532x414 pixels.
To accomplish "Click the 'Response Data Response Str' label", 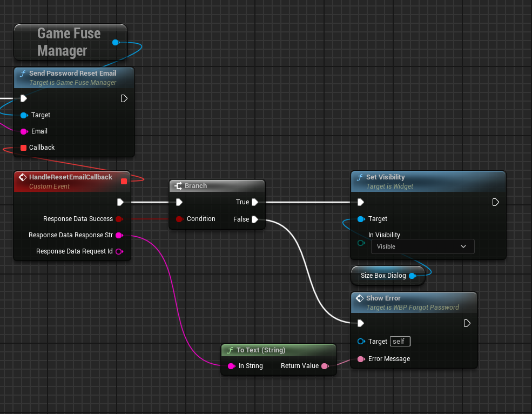I will coord(71,235).
